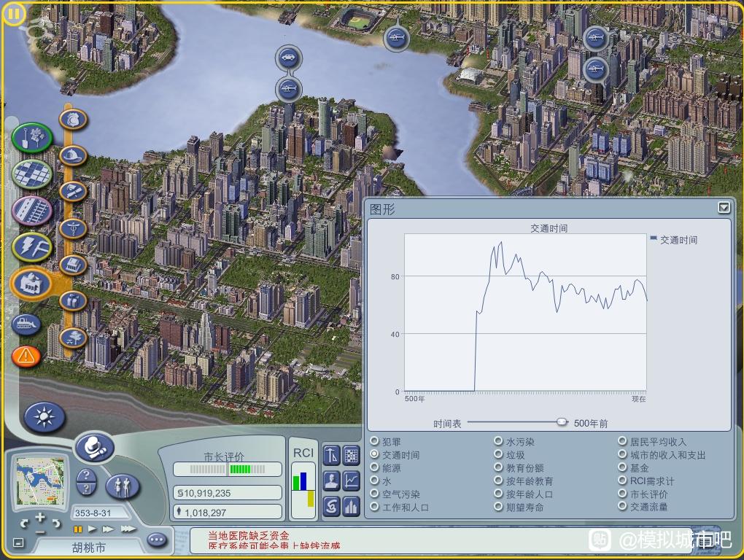Open the transportation tools menu
This screenshot has height=560, width=744.
pyautogui.click(x=32, y=210)
